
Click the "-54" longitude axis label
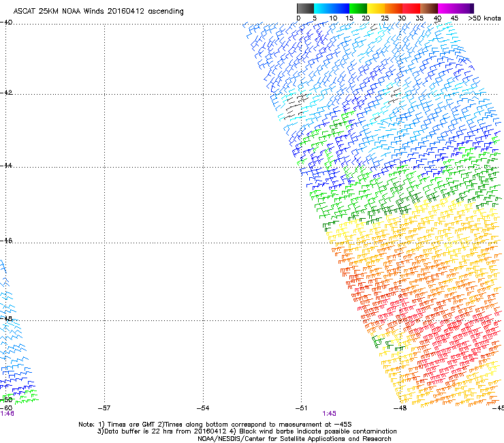coord(203,408)
